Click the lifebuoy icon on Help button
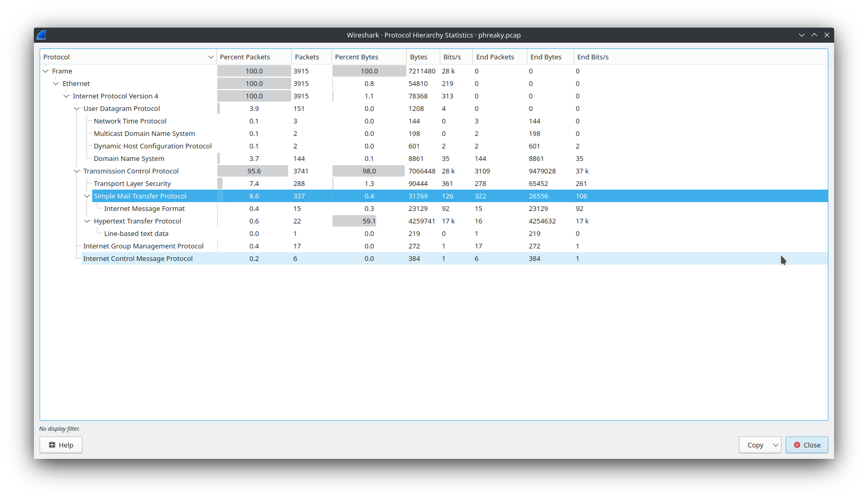Viewport: 868px width, 499px height. [x=52, y=445]
